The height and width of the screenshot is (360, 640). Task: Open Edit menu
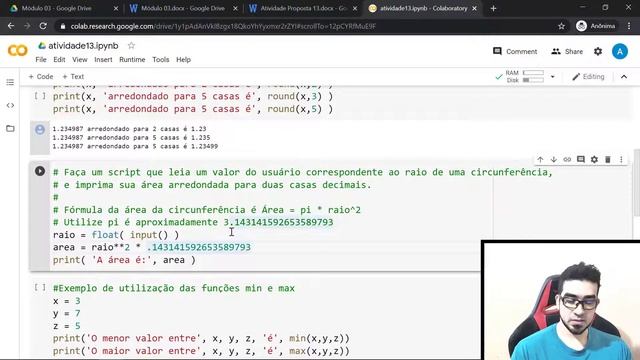pyautogui.click(x=59, y=60)
